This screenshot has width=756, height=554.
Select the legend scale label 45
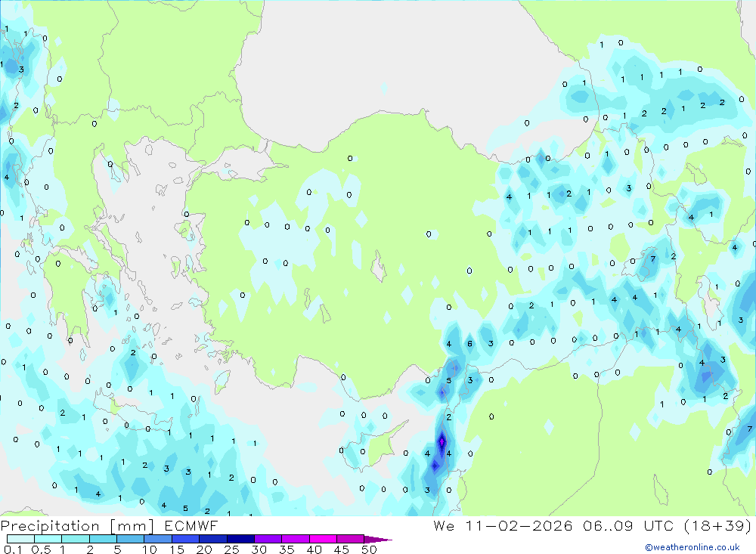point(342,549)
